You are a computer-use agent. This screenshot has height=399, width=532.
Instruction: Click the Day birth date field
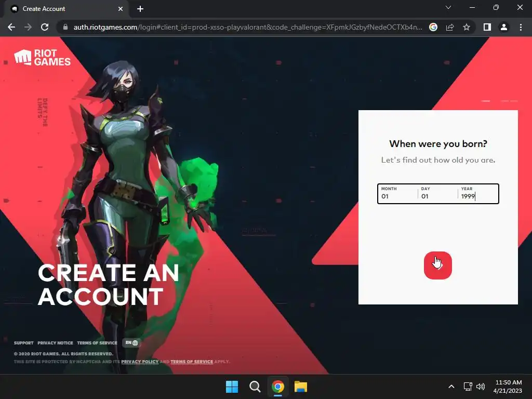437,194
